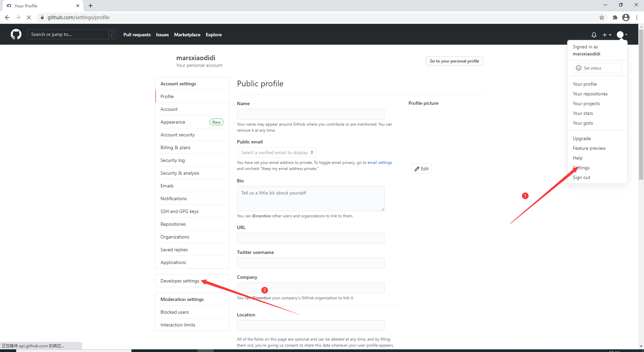Open Developer settings in the sidebar

[x=180, y=281]
